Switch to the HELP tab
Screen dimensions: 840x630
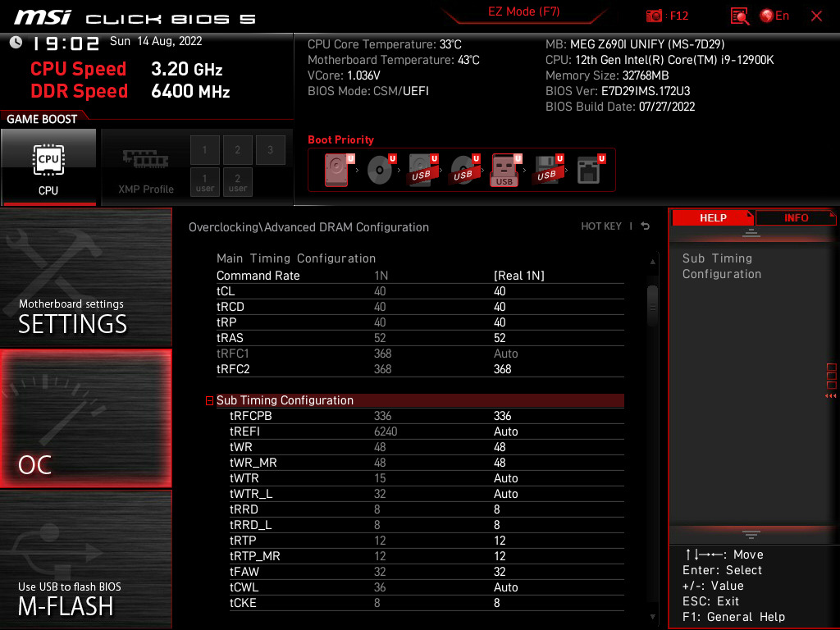(713, 218)
